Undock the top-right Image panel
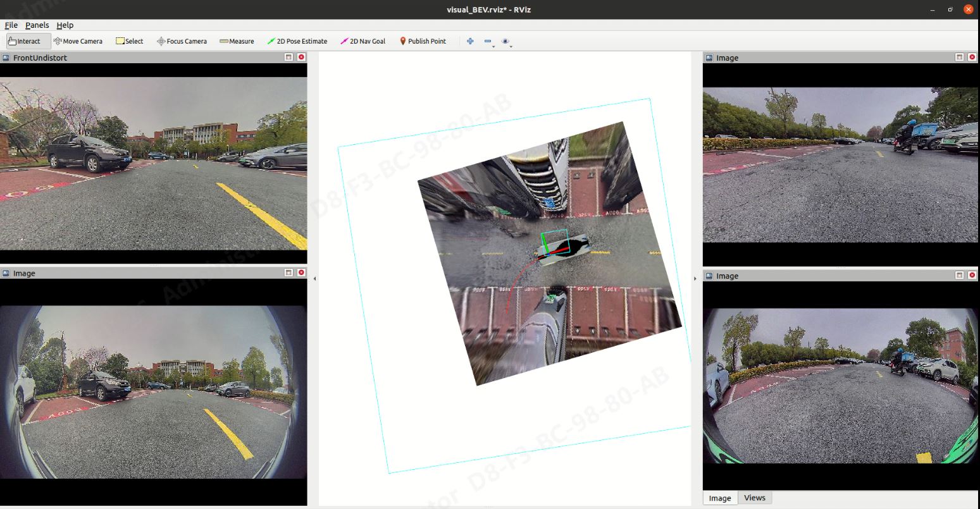 tap(959, 58)
